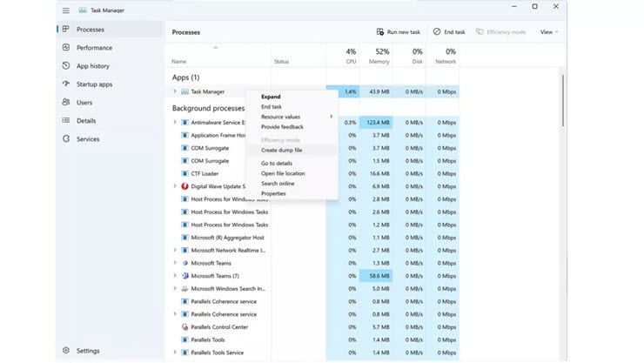Open the hamburger navigation menu
This screenshot has height=363, width=644.
point(66,11)
